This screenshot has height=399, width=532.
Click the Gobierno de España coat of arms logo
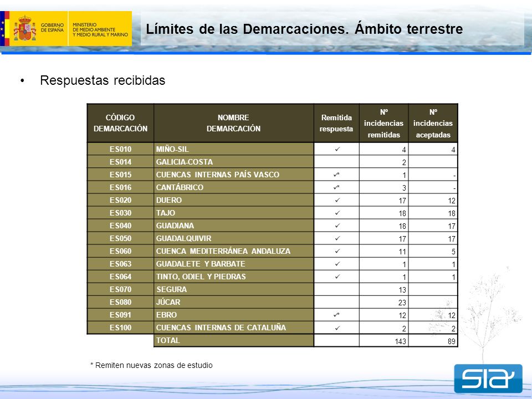[24, 28]
